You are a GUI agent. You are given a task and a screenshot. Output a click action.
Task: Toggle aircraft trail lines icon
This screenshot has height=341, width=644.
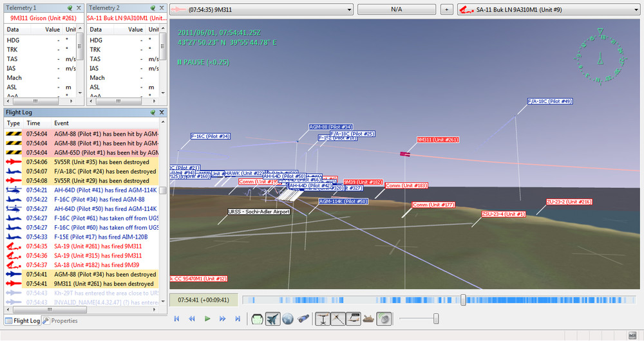point(338,319)
